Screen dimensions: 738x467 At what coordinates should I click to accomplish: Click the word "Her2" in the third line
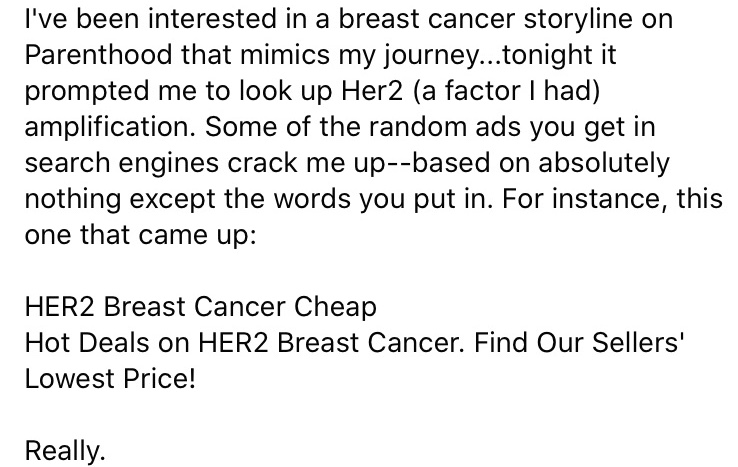click(372, 90)
